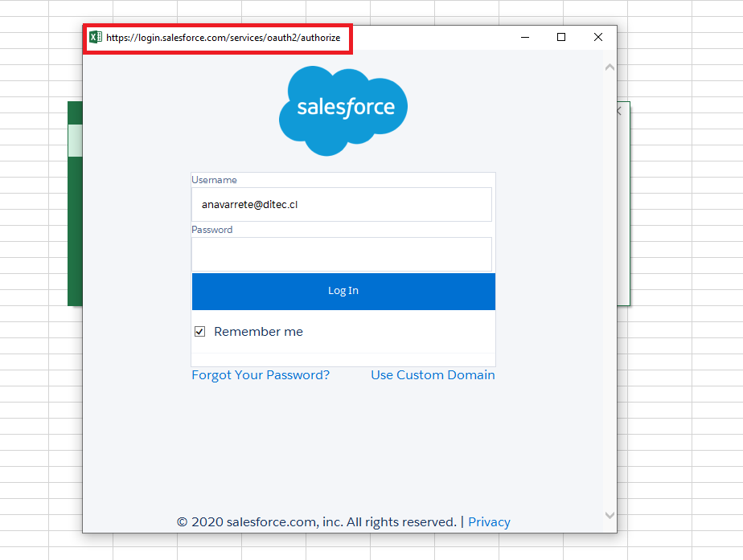
Task: Open the Forgot Your Password link
Action: tap(261, 375)
